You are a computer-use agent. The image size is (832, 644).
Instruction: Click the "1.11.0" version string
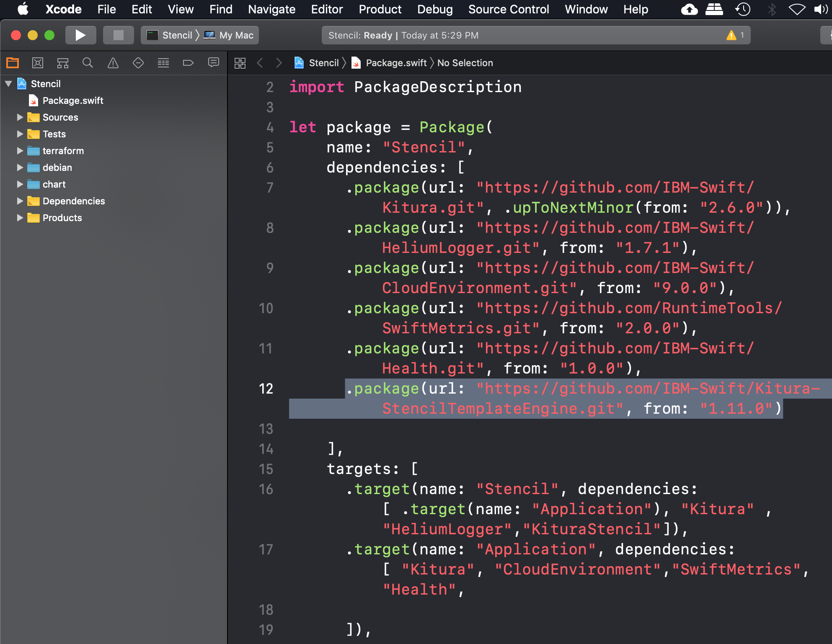[736, 409]
